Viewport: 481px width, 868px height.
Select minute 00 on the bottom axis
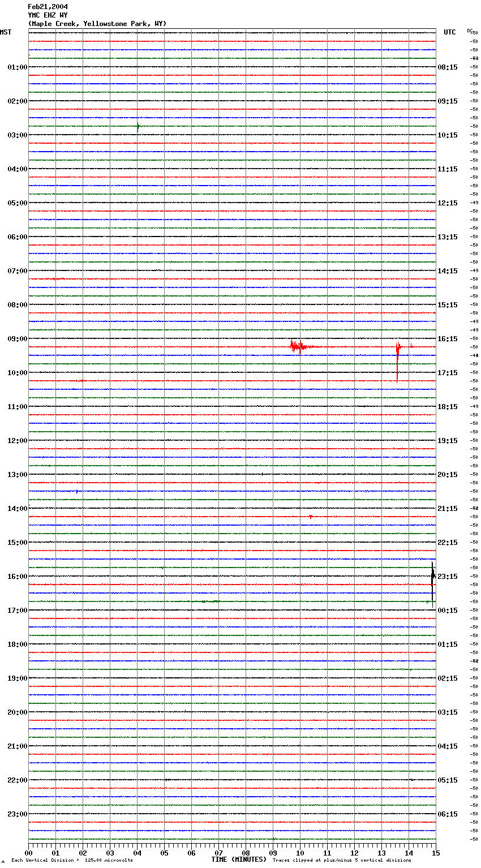[28, 853]
